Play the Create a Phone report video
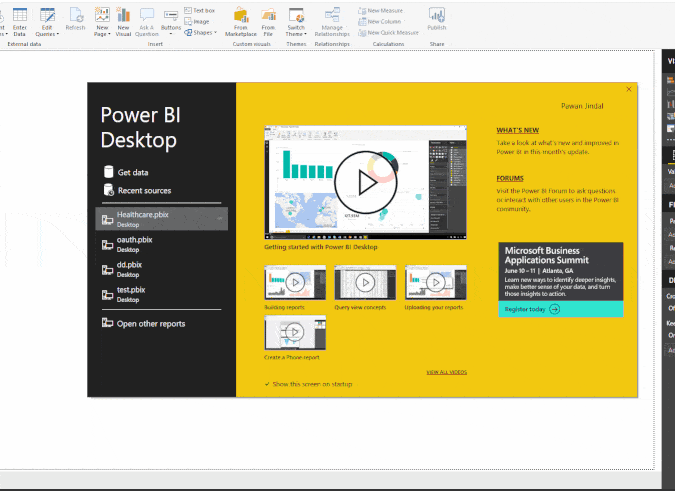The height and width of the screenshot is (491, 675). coord(295,332)
